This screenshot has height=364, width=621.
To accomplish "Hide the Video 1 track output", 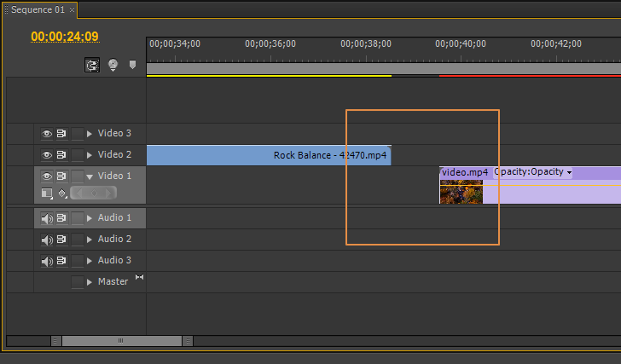I will (x=47, y=176).
